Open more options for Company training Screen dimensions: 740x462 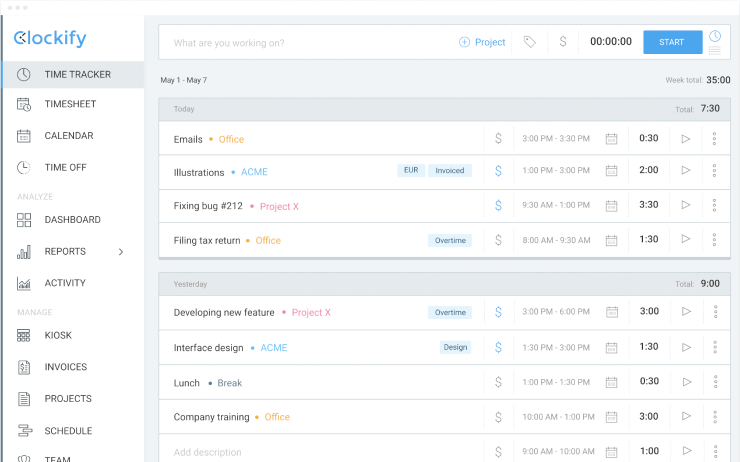[x=715, y=417]
